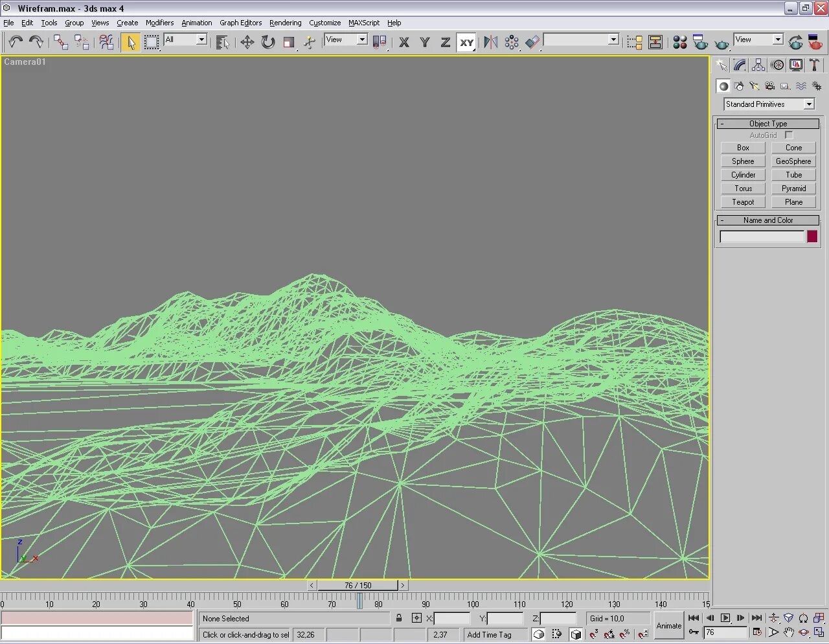The height and width of the screenshot is (644, 829).
Task: Enable the AutoGrid checkbox
Action: pyautogui.click(x=789, y=135)
